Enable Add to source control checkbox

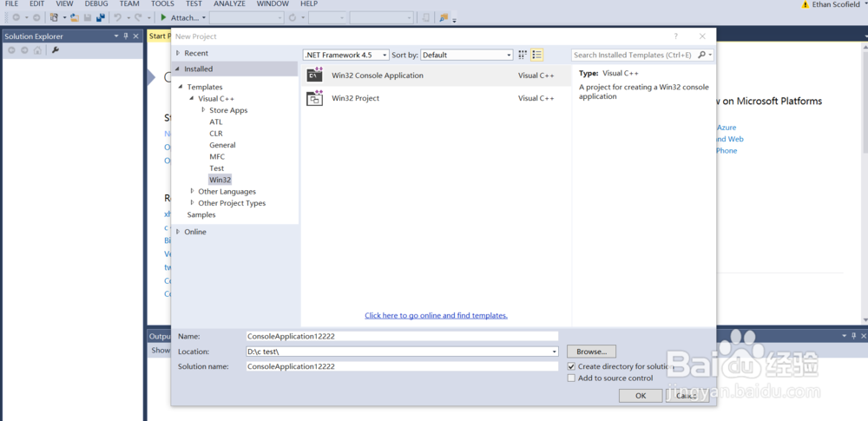[571, 378]
